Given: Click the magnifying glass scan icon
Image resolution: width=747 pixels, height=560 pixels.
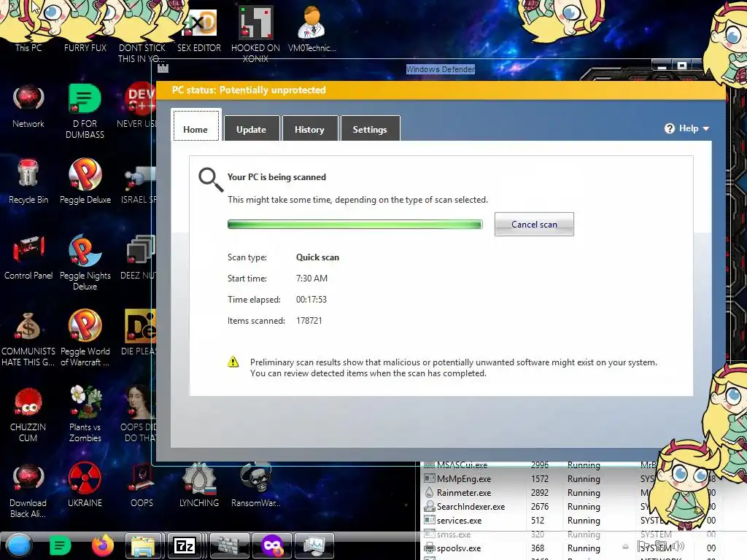Looking at the screenshot, I should click(211, 179).
